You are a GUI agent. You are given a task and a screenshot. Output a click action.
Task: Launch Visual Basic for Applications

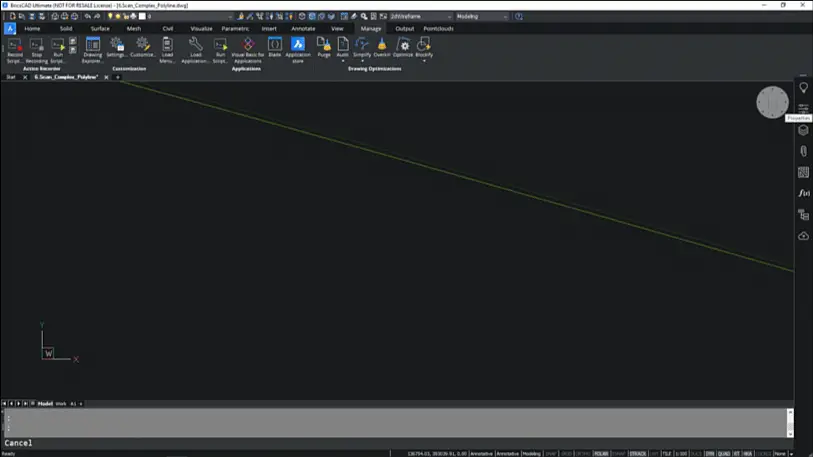tap(248, 50)
